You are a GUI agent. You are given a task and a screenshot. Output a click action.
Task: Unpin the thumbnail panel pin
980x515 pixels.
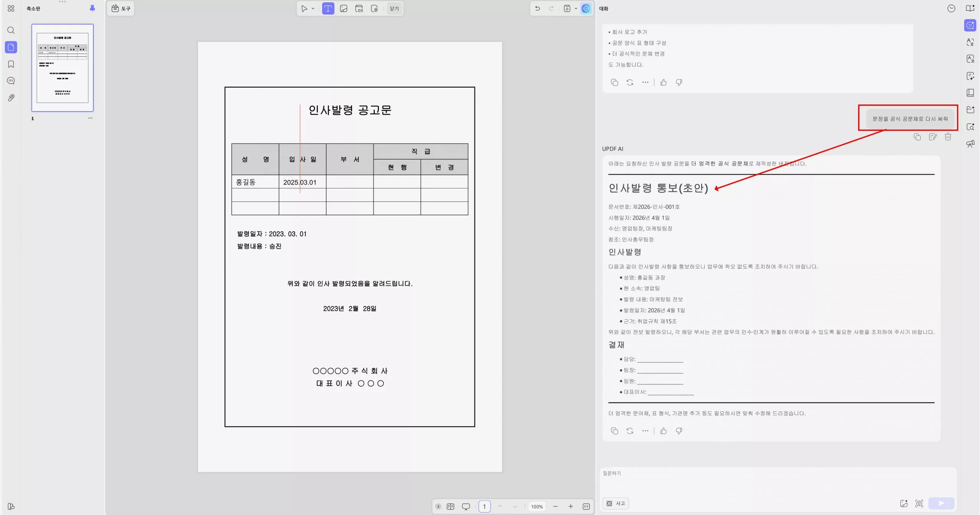click(x=92, y=8)
